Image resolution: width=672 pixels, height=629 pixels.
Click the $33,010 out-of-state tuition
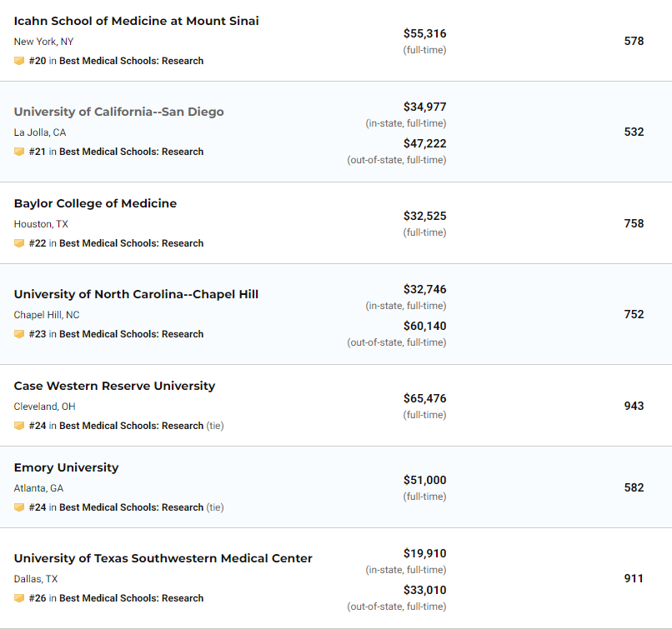tap(424, 590)
